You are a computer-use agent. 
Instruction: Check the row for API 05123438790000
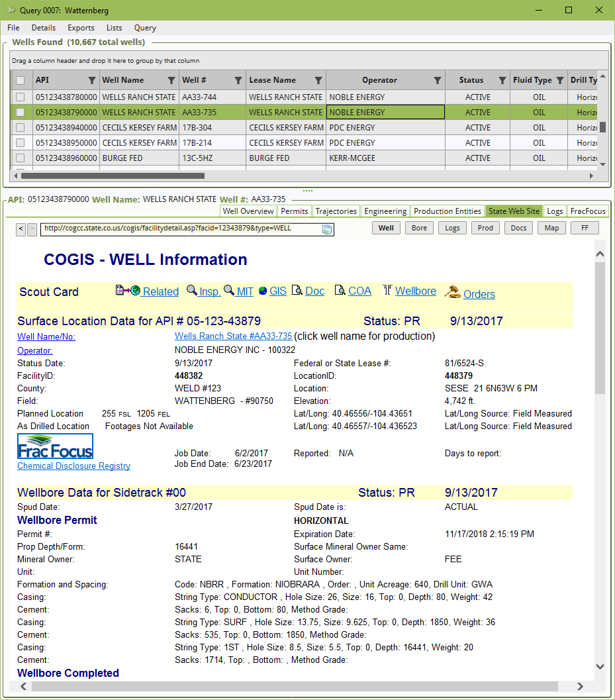(20, 112)
